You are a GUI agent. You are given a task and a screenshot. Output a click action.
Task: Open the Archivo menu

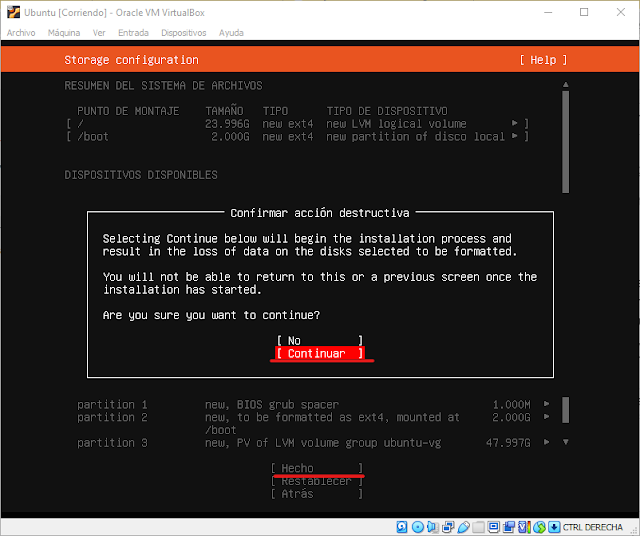pos(21,33)
